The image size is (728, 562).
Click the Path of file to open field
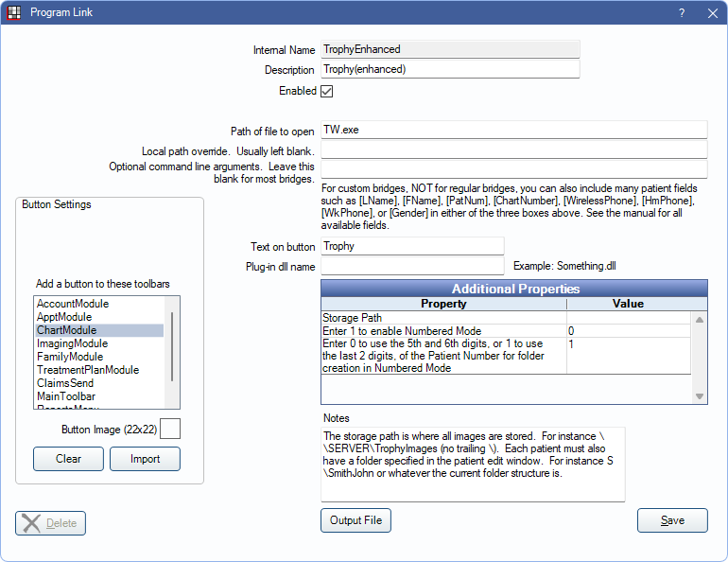click(x=513, y=131)
